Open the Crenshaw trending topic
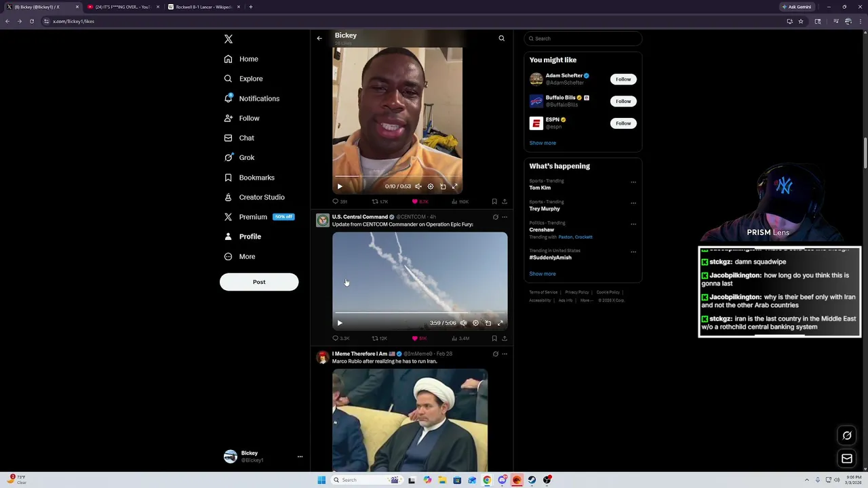The image size is (868, 488). tap(542, 230)
